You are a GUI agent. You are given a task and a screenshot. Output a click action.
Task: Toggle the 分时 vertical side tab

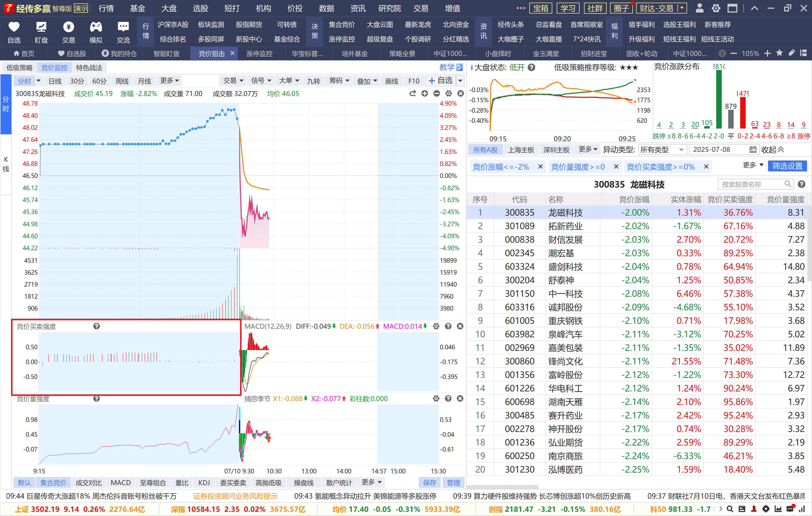point(6,104)
